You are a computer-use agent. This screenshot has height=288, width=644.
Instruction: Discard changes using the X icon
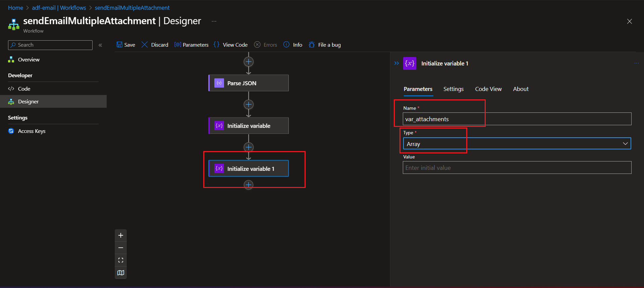145,45
